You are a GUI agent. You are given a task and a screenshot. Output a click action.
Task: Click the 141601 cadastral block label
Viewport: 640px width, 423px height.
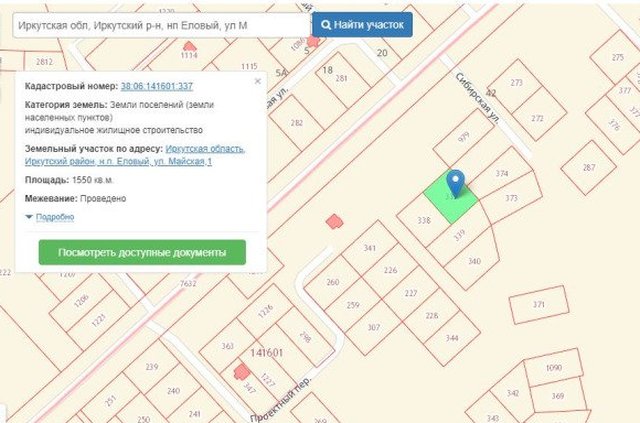pyautogui.click(x=266, y=352)
